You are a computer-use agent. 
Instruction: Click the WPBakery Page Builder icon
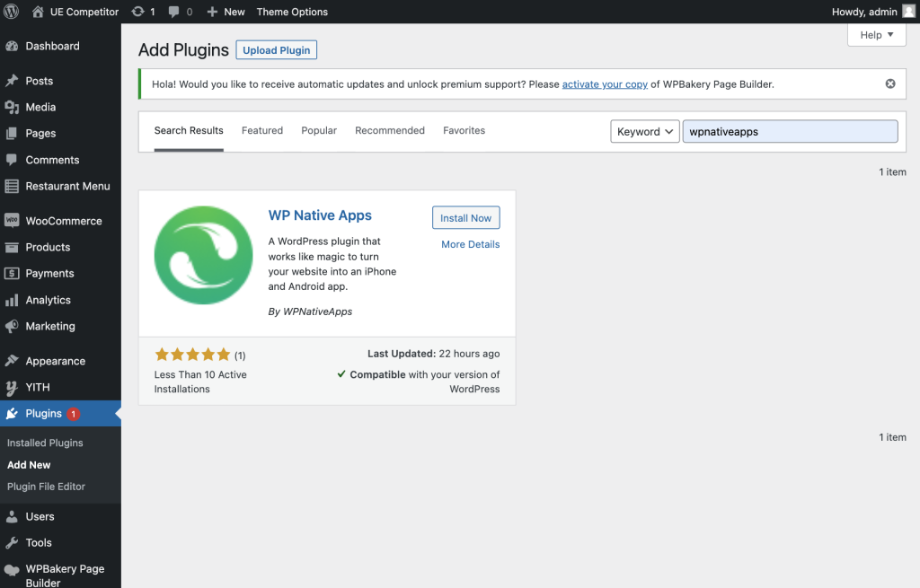pos(12,570)
